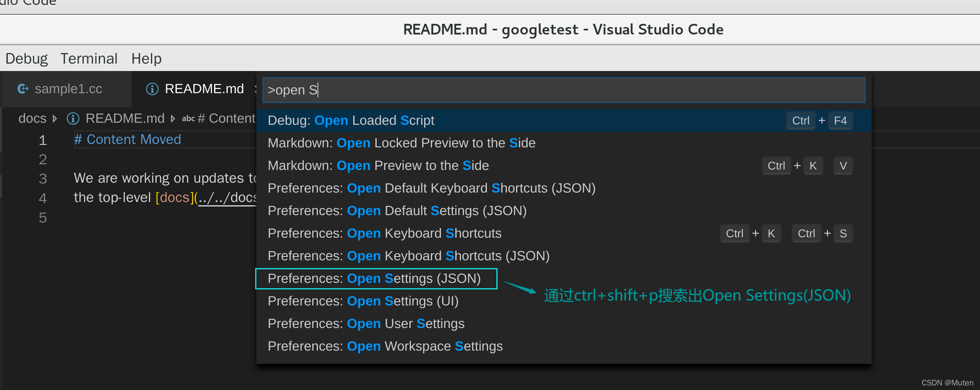Click the info icon in breadcrumb before README.md

pyautogui.click(x=73, y=119)
